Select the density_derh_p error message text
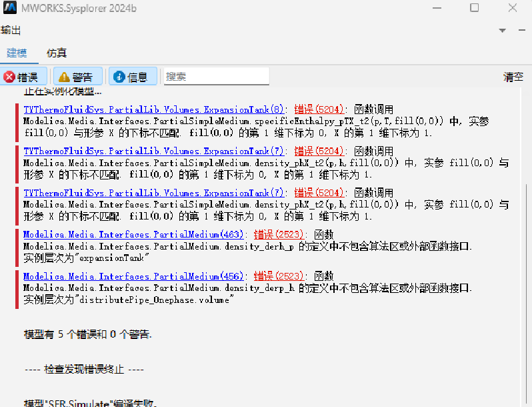532x407 pixels. 248,246
